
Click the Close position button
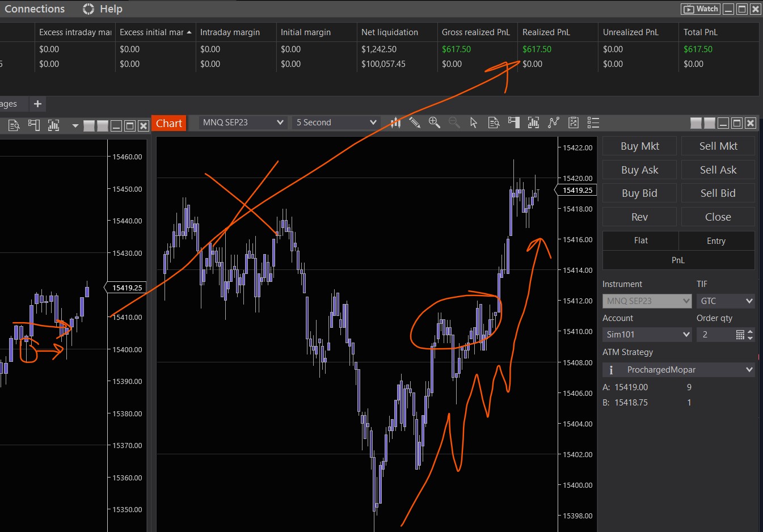tap(718, 217)
